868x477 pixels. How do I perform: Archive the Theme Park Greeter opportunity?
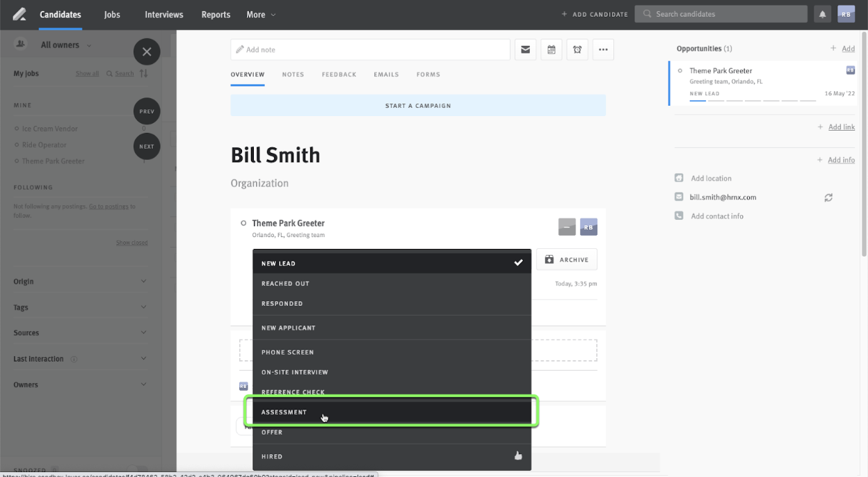(566, 259)
